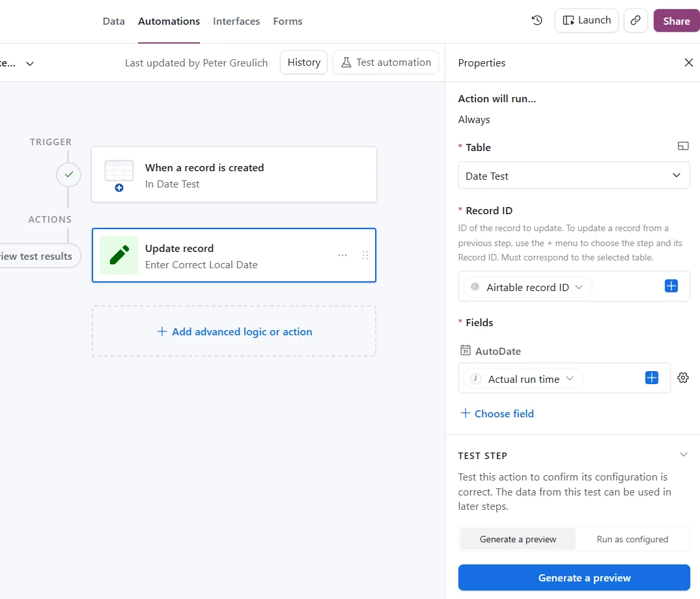Select the Generate a preview option

pyautogui.click(x=518, y=539)
